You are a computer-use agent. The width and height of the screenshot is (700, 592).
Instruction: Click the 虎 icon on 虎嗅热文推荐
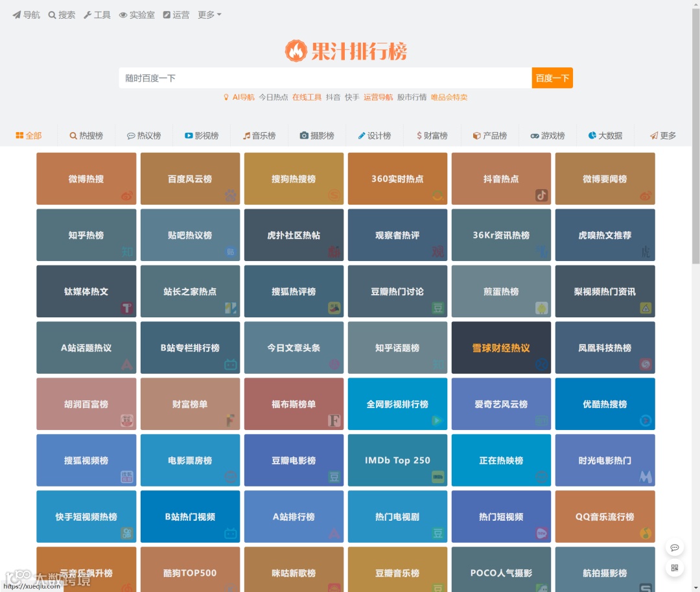click(x=646, y=252)
